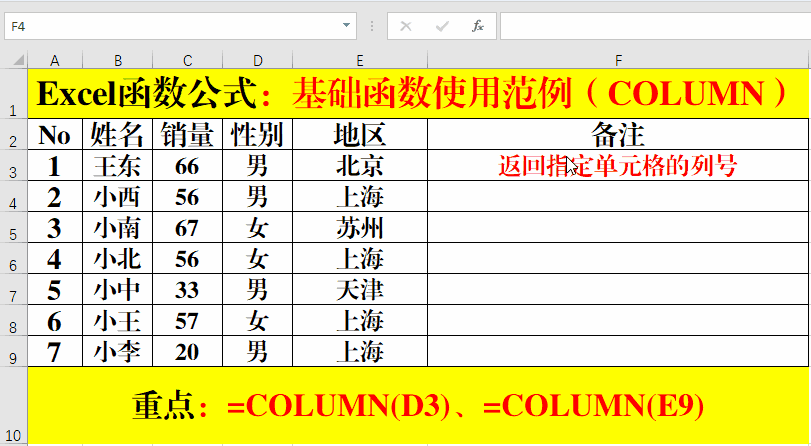
Task: Click the formula bar input area
Action: tap(655, 26)
